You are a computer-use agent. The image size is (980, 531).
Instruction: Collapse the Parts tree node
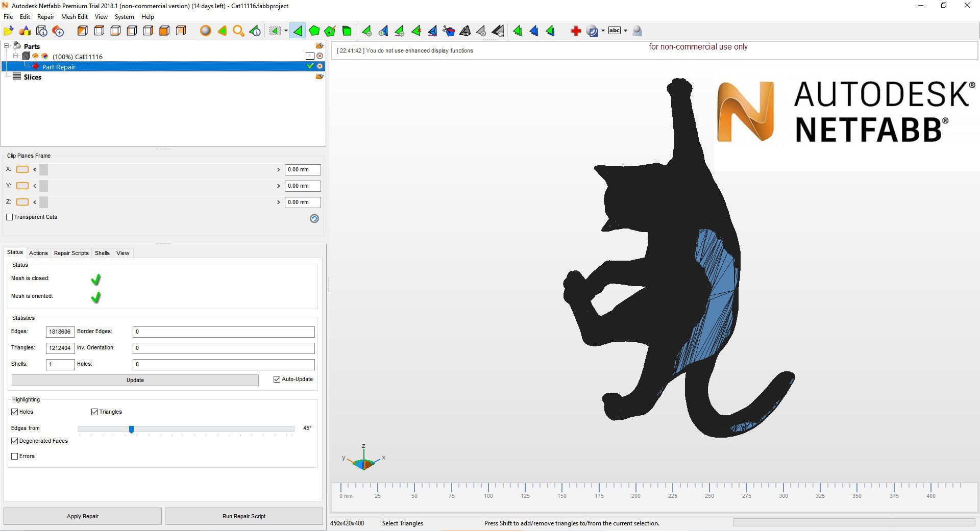pos(7,46)
